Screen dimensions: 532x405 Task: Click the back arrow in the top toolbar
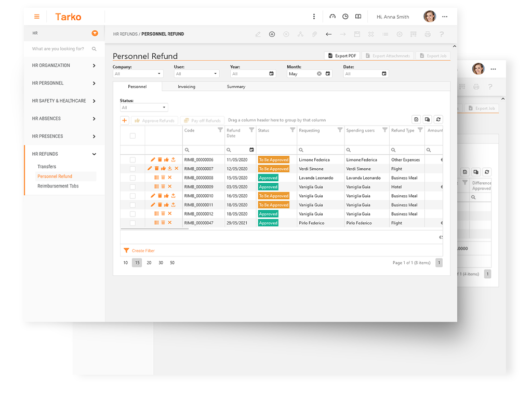[x=328, y=34]
